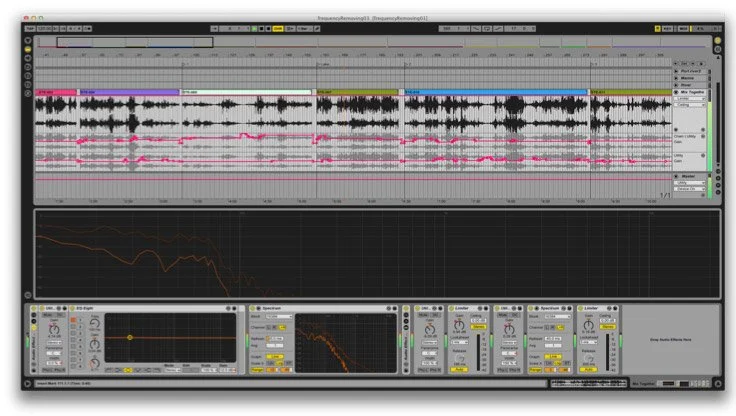The image size is (736, 416).
Task: Open the Spectrum Block size dropdown
Action: pos(279,317)
